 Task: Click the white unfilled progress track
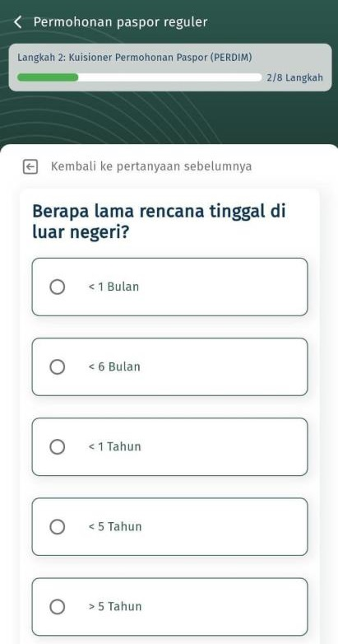[x=169, y=77]
